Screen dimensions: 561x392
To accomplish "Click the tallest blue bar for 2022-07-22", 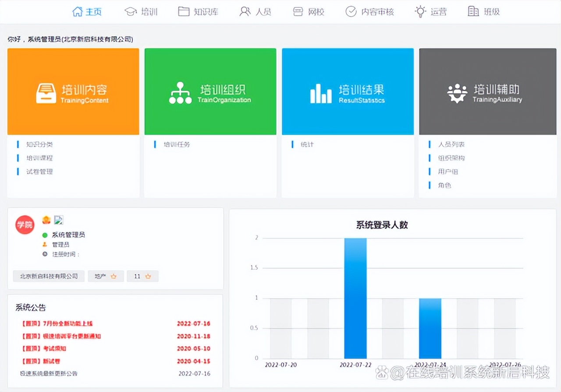I will click(355, 298).
